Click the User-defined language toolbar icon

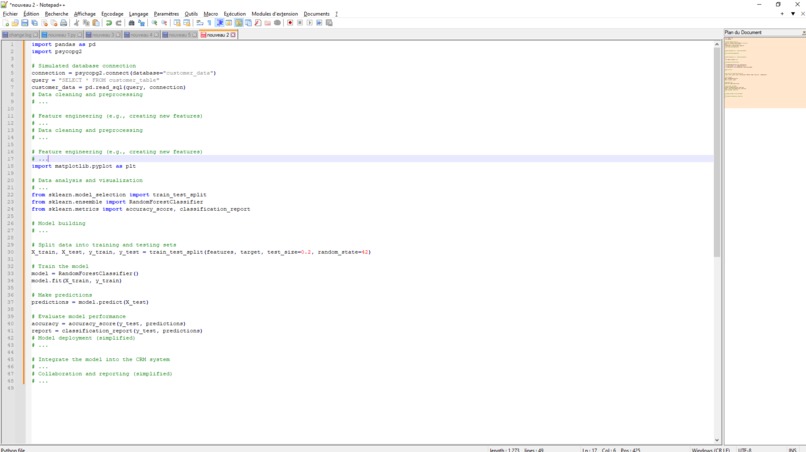pyautogui.click(x=229, y=23)
